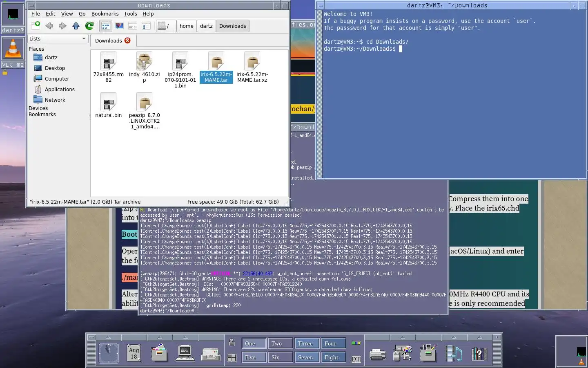The width and height of the screenshot is (588, 368).
Task: Launch the terminal computer icon on panel
Action: pyautogui.click(x=185, y=353)
